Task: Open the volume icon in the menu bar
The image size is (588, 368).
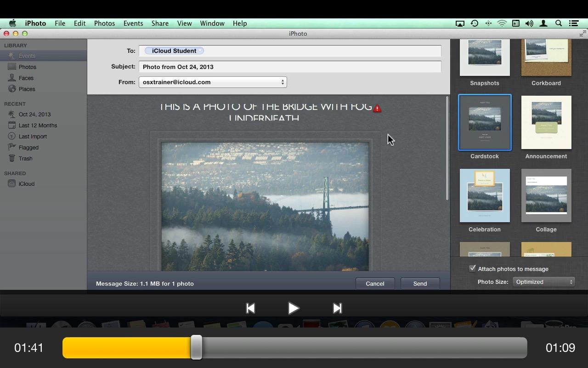Action: point(529,23)
